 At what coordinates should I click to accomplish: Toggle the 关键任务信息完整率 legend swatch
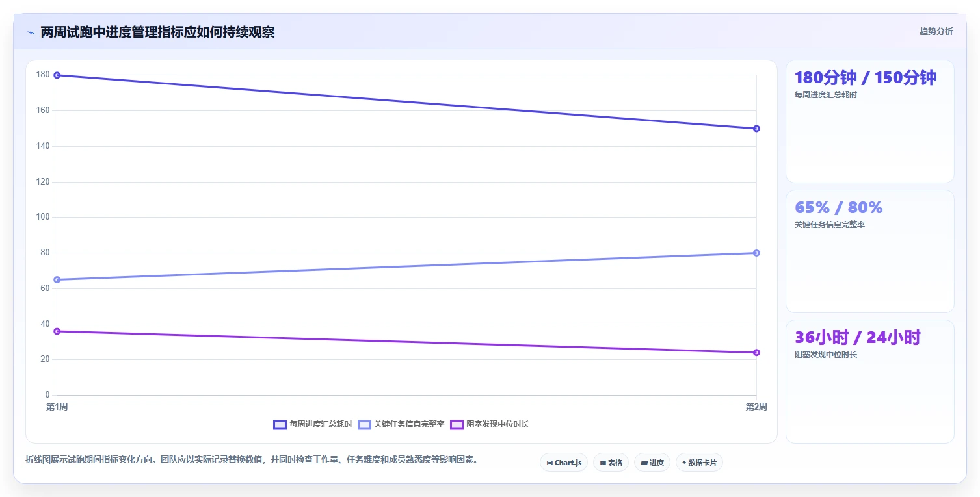[x=365, y=424]
